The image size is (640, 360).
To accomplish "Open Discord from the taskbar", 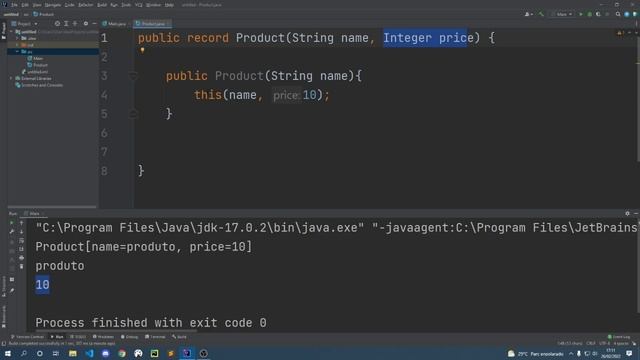I will (x=105, y=353).
